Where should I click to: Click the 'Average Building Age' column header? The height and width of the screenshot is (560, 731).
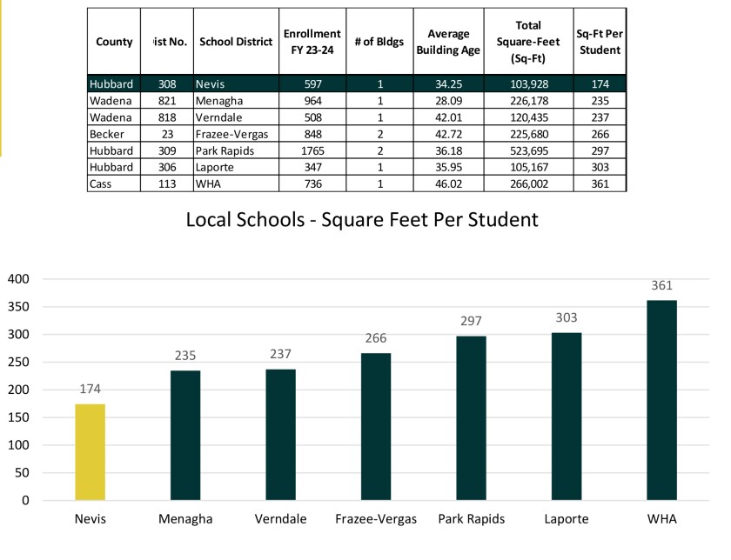448,42
